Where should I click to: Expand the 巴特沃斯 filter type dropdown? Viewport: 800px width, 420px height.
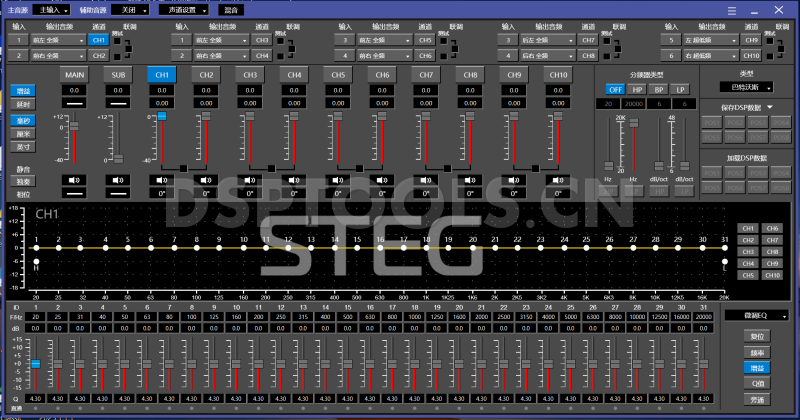coord(752,88)
